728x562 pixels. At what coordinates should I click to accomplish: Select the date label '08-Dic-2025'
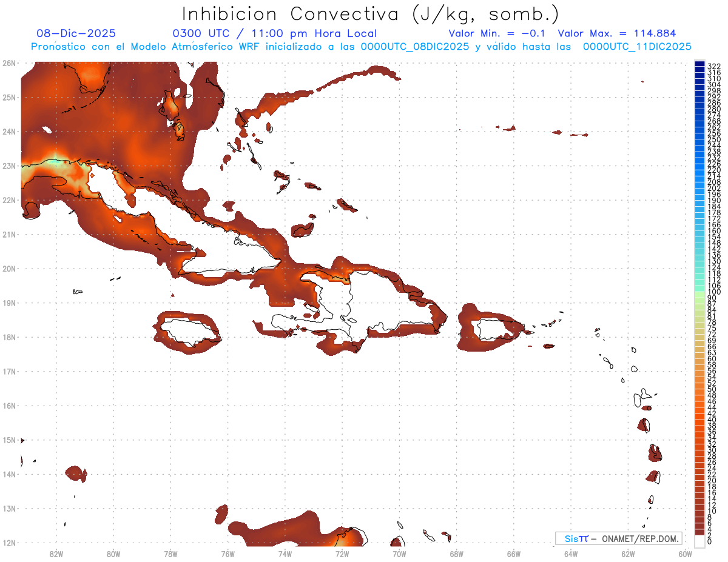pyautogui.click(x=76, y=34)
